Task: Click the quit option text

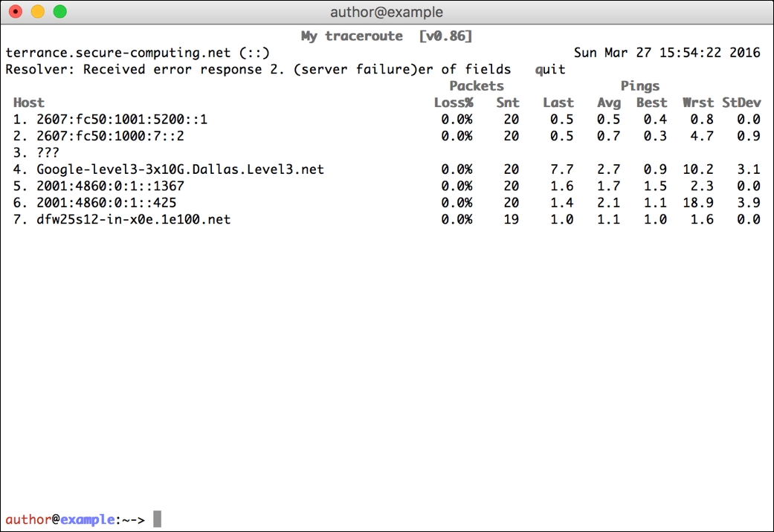Action: coord(550,70)
